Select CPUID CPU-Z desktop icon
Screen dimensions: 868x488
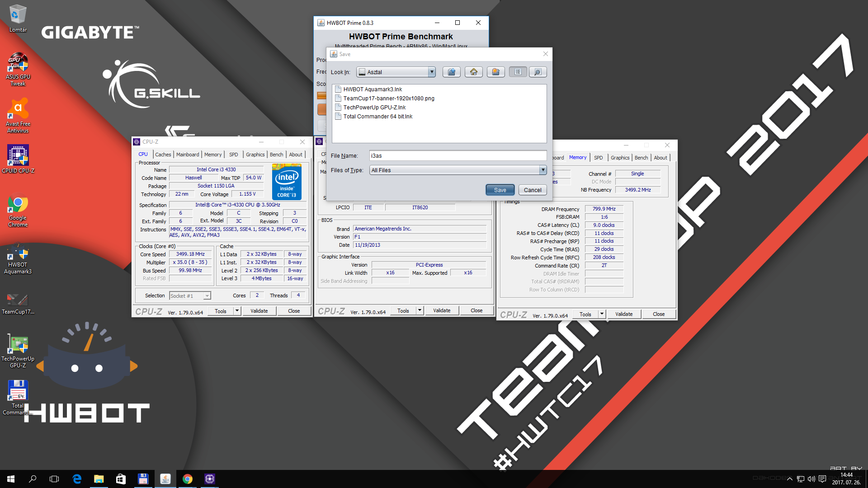click(18, 159)
